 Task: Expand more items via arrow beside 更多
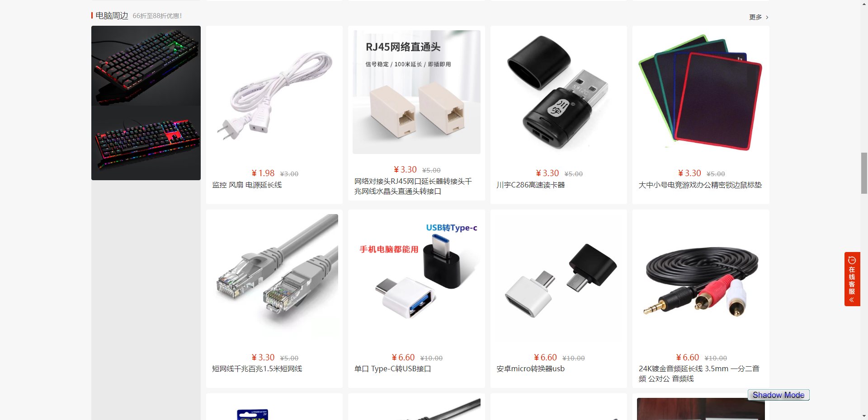(767, 17)
